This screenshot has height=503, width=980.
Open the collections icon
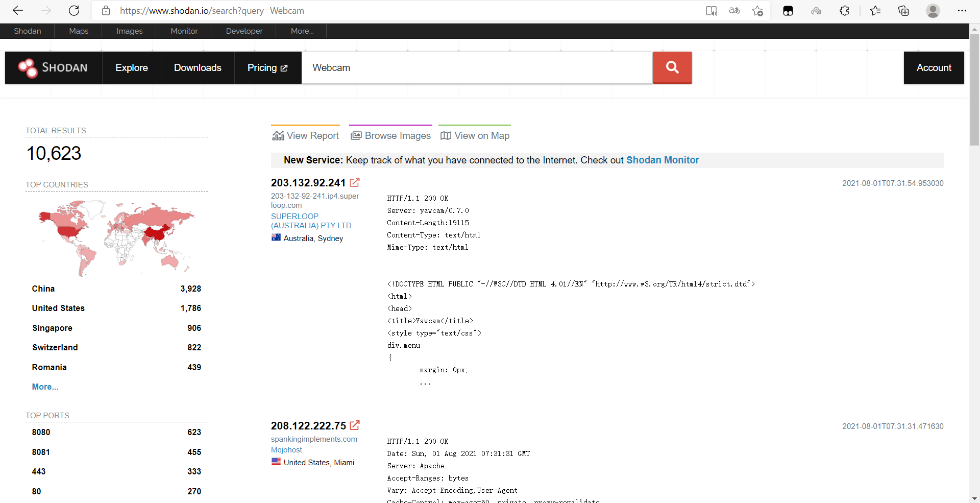click(x=903, y=11)
